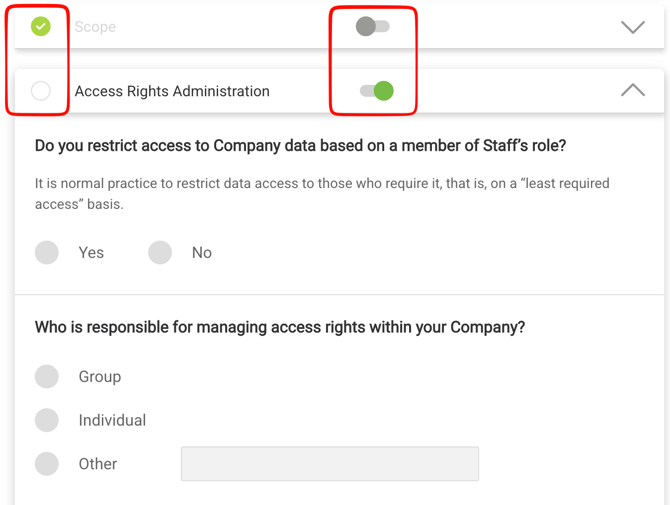Click the green checkmark icon beside Scope
This screenshot has height=505, width=670.
(x=41, y=26)
